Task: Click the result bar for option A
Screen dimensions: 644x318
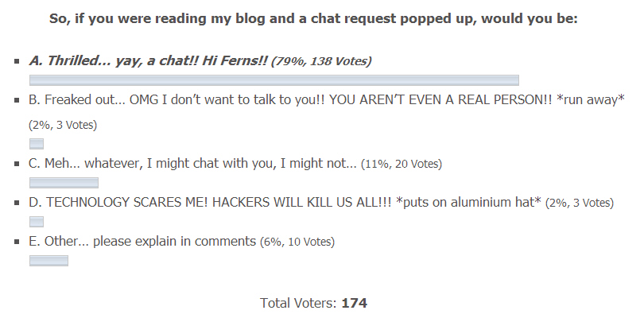Action: click(274, 79)
